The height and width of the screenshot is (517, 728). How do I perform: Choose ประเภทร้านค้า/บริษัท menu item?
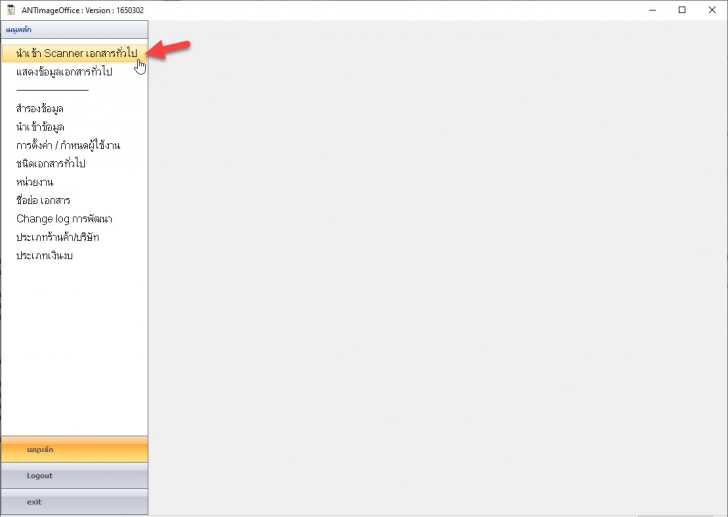click(x=58, y=237)
